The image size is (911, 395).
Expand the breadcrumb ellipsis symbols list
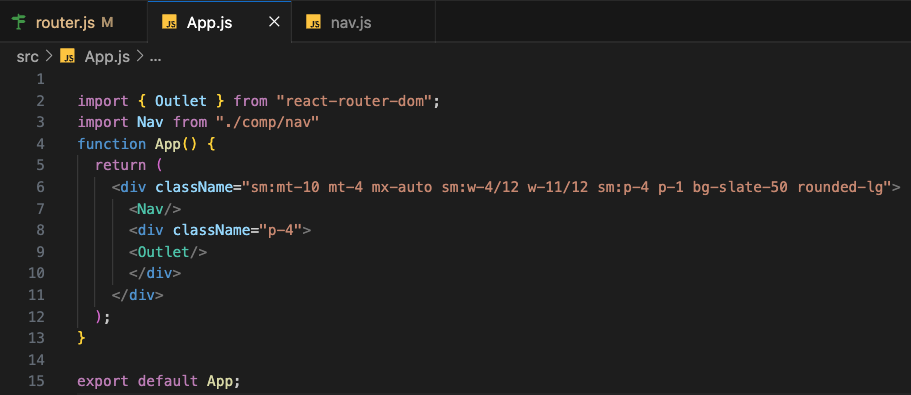tap(155, 57)
